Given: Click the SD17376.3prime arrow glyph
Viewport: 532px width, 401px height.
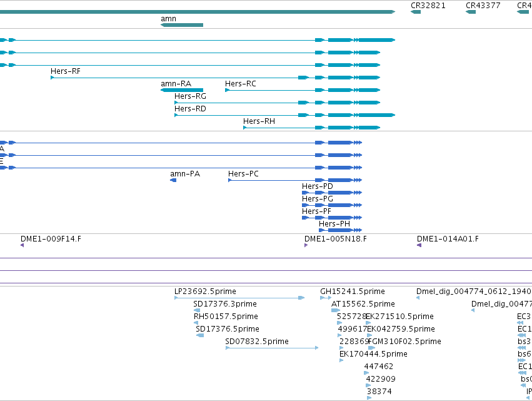Looking at the screenshot, I should 197,310.
